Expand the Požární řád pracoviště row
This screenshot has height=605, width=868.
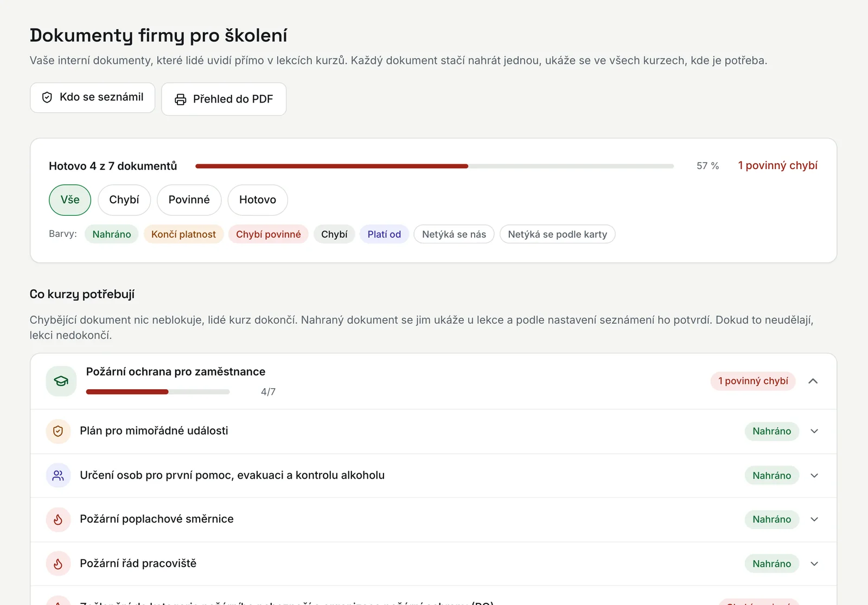tap(814, 564)
